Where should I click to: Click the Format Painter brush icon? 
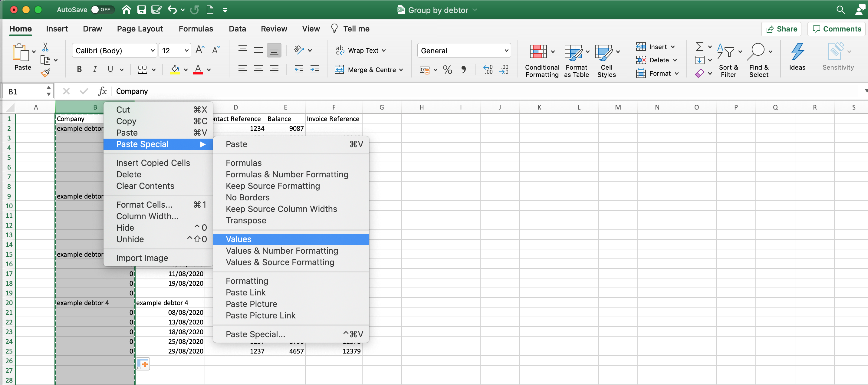(x=45, y=73)
